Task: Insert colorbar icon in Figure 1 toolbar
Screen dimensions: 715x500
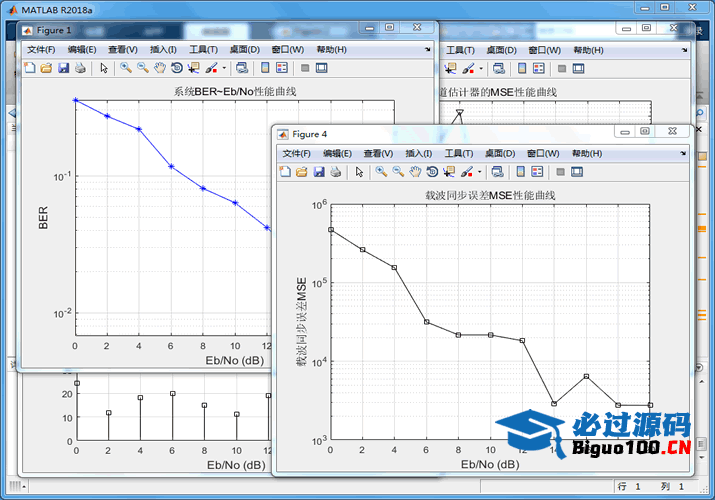Action: click(x=265, y=68)
